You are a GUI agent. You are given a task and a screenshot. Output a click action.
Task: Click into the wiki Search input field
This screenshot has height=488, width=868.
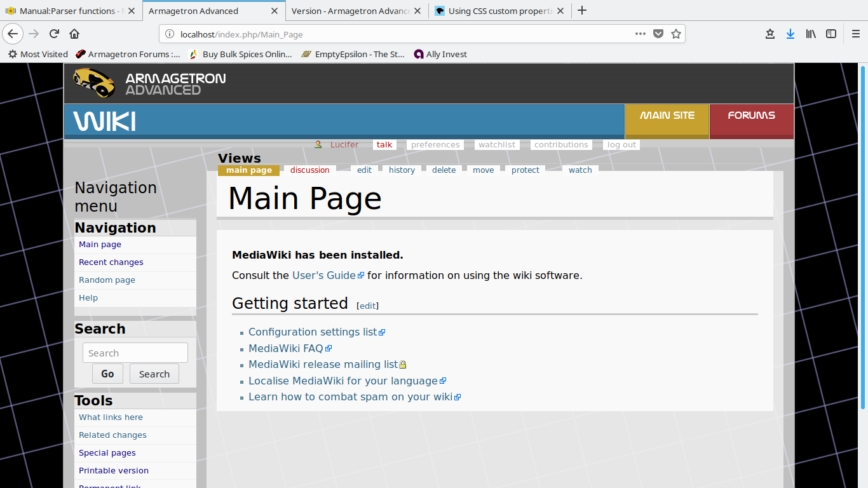click(x=135, y=353)
